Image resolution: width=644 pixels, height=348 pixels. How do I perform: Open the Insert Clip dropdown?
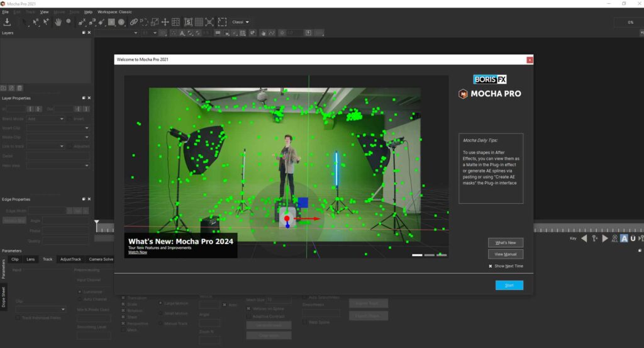[58, 128]
